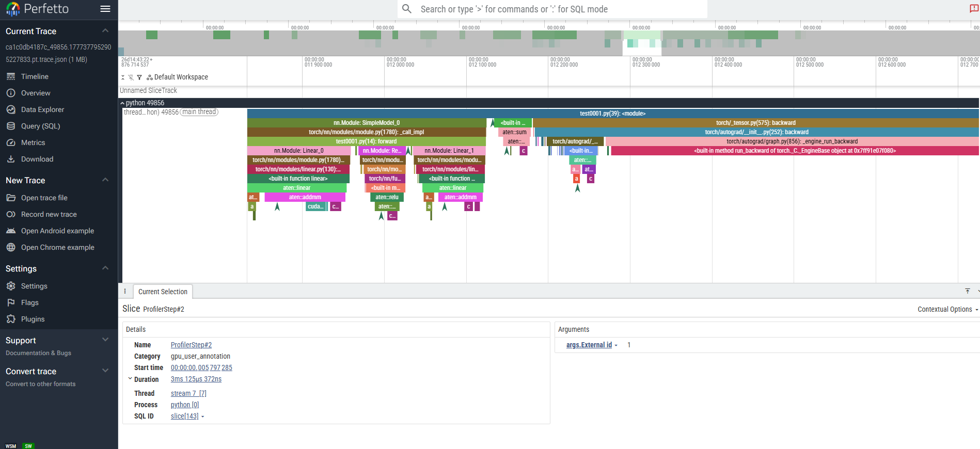Click the Overview info icon
The width and height of the screenshot is (980, 449).
11,93
